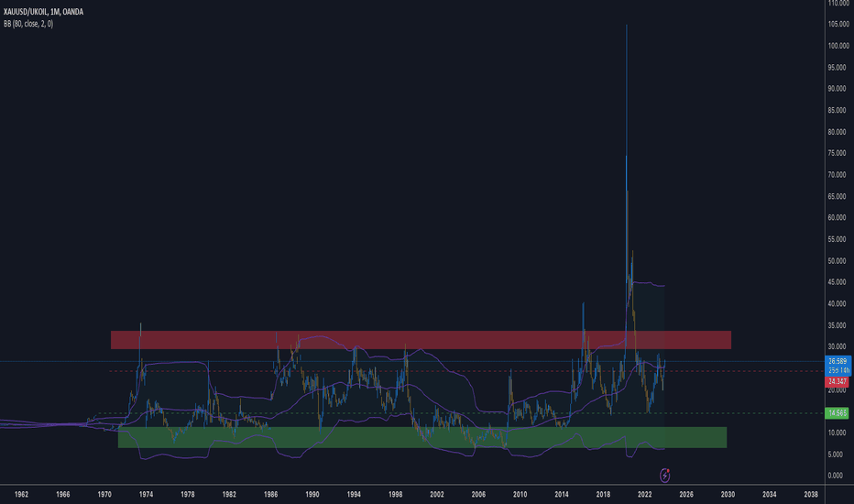Click the 2030 year label on time axis

(x=728, y=495)
